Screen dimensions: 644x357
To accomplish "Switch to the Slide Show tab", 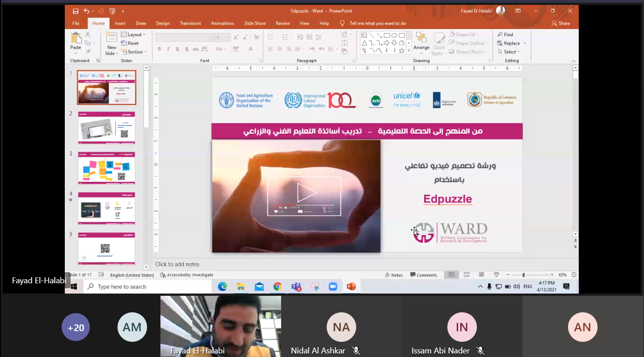I will point(255,23).
